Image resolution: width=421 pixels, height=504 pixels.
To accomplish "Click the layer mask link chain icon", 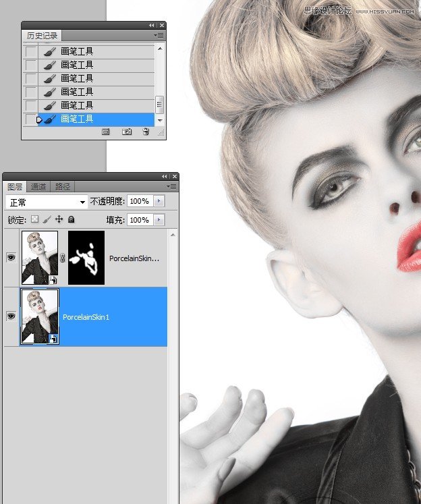I will click(x=63, y=258).
